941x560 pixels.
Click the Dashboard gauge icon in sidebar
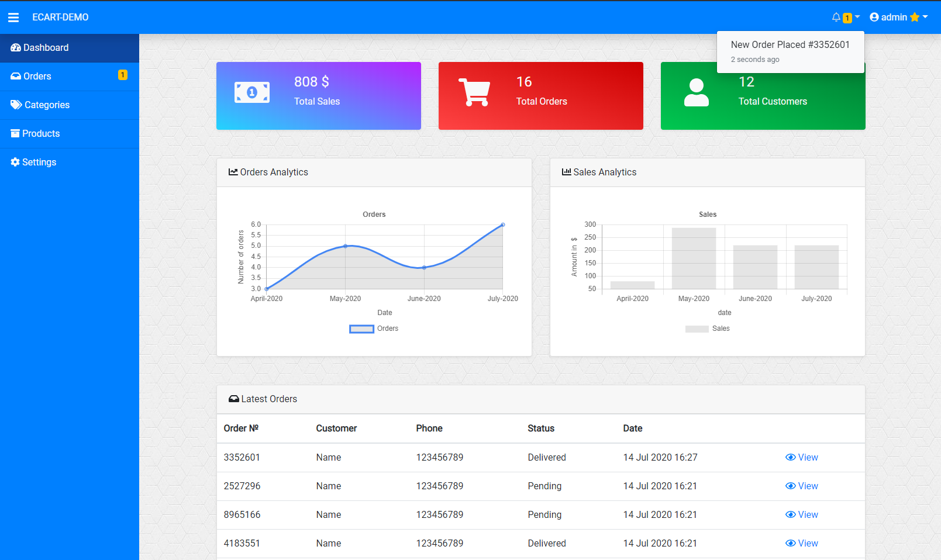click(16, 48)
